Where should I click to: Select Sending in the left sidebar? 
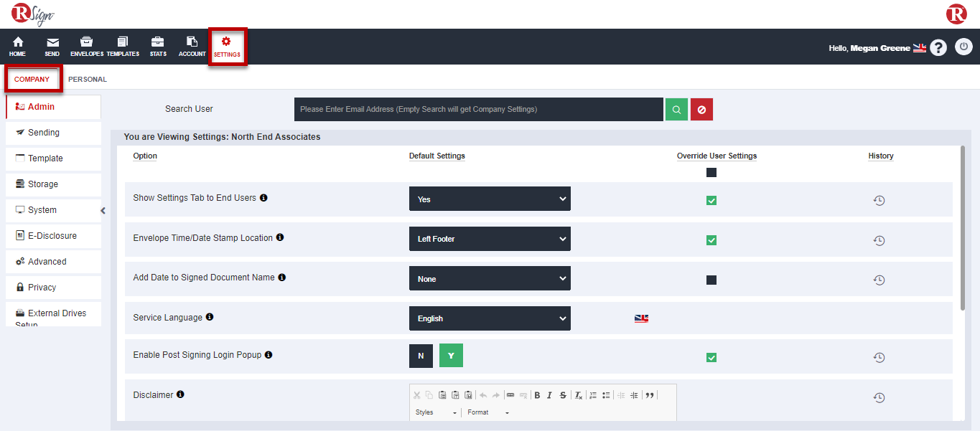click(x=44, y=133)
